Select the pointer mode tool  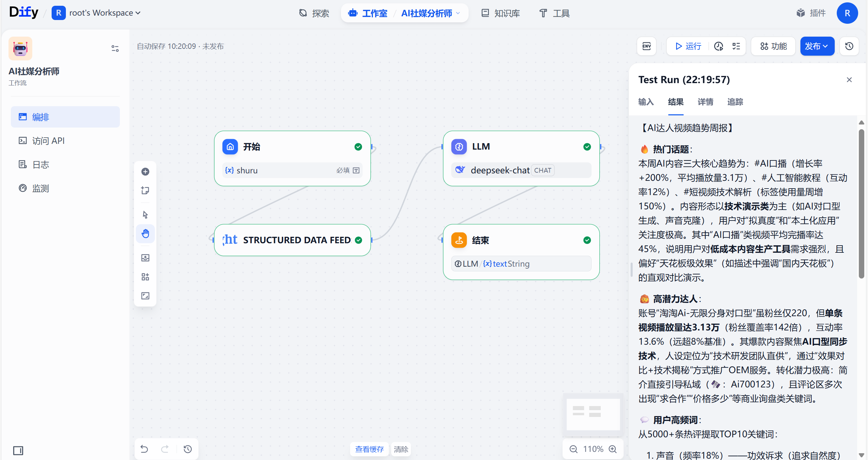145,215
